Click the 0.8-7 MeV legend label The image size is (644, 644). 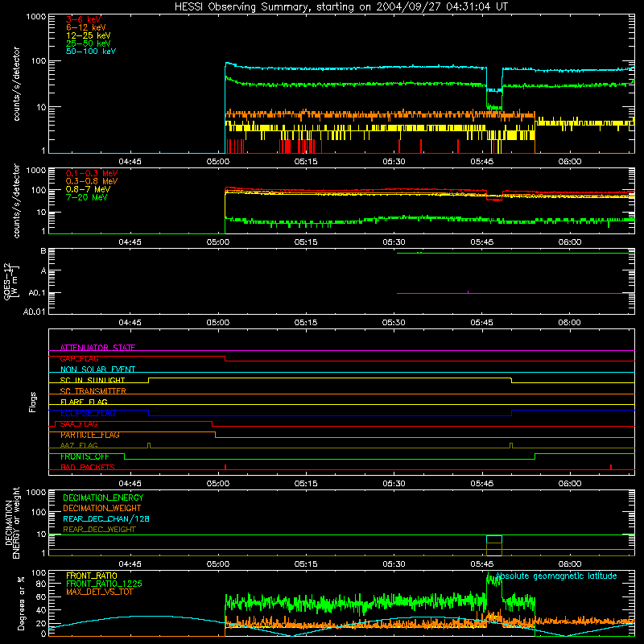click(88, 189)
